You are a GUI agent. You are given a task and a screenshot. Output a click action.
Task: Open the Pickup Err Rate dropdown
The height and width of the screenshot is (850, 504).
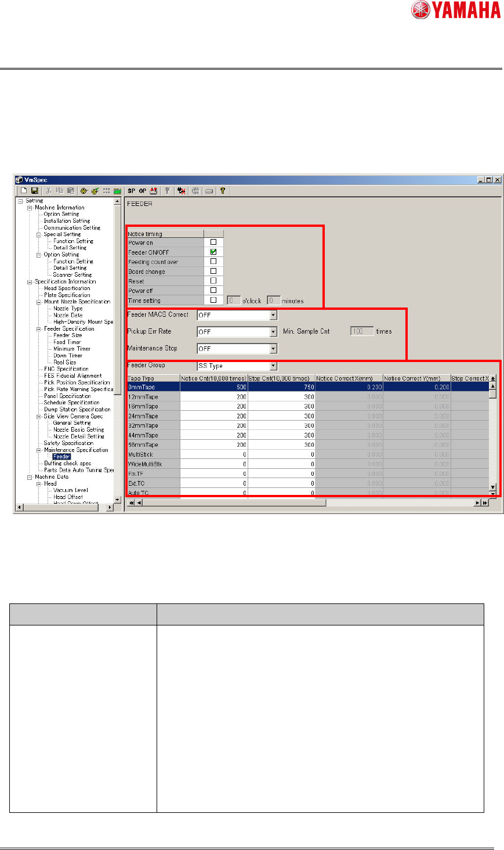(274, 332)
